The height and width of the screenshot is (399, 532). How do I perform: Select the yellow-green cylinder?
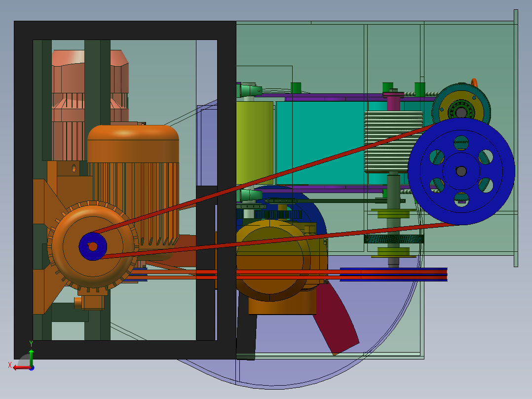255,143
